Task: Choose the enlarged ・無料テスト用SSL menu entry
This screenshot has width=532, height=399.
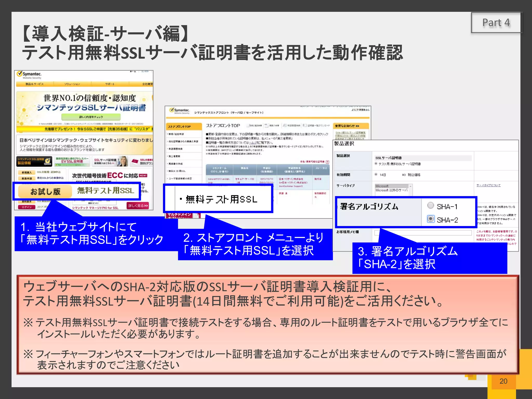Action: coord(218,199)
